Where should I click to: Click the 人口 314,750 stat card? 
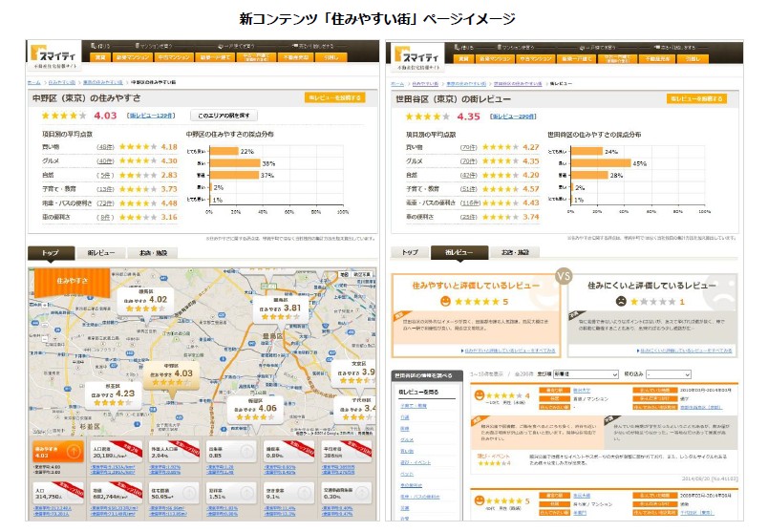[x=58, y=493]
